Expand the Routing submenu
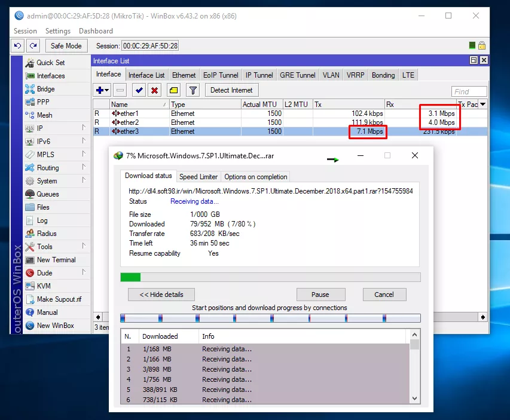Viewport: 510px width, 420px height. (84, 167)
